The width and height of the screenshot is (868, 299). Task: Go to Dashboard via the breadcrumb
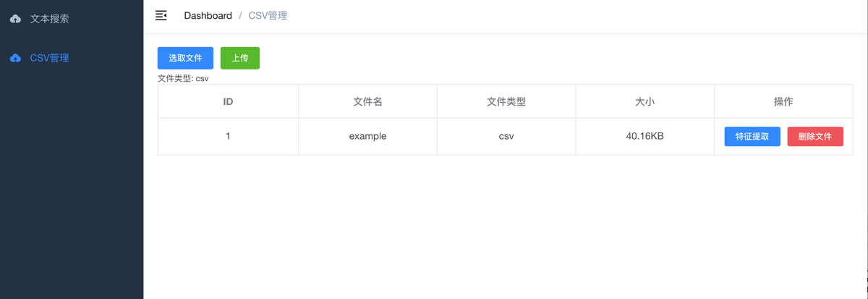tap(208, 15)
